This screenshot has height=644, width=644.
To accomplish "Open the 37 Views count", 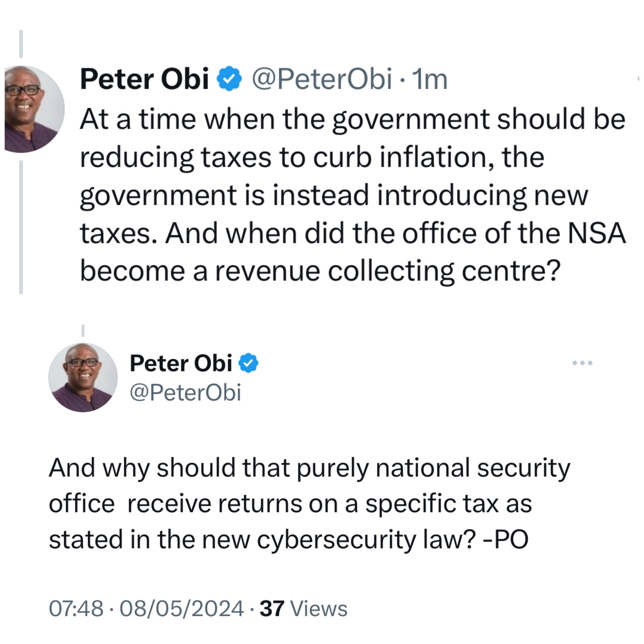I will pyautogui.click(x=303, y=608).
